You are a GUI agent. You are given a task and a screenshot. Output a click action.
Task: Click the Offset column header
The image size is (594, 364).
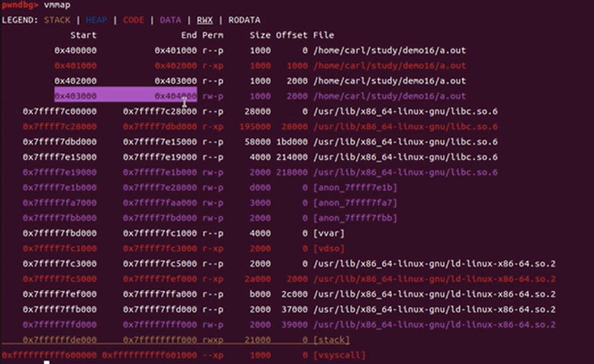(x=291, y=35)
